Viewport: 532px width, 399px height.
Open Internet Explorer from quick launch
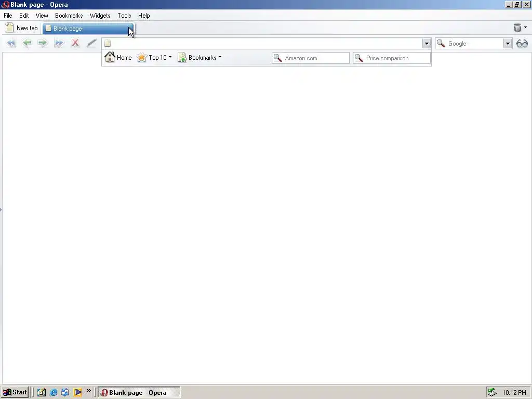tap(54, 393)
